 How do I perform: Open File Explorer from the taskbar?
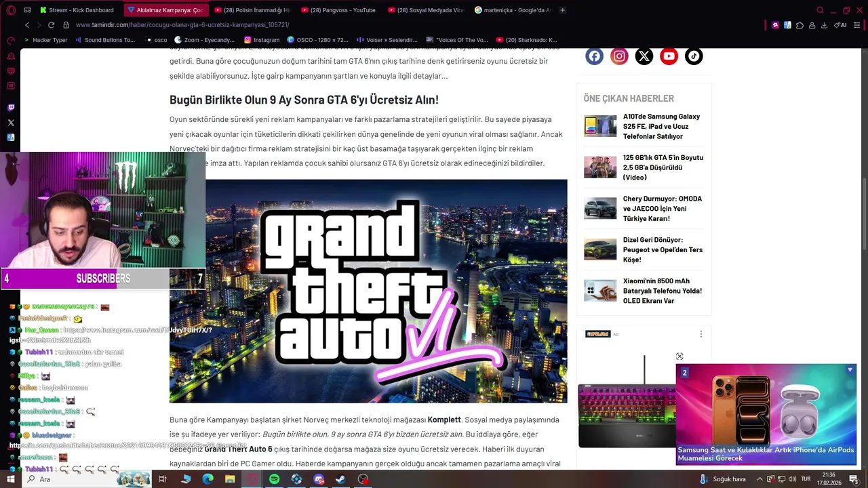(x=230, y=479)
